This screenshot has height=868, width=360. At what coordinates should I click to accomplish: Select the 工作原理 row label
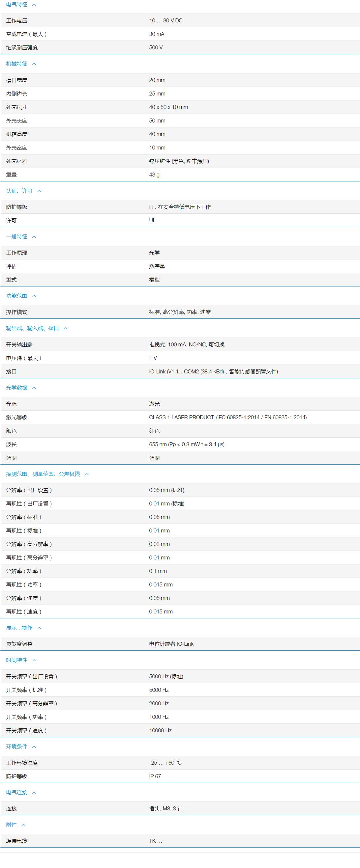[16, 253]
